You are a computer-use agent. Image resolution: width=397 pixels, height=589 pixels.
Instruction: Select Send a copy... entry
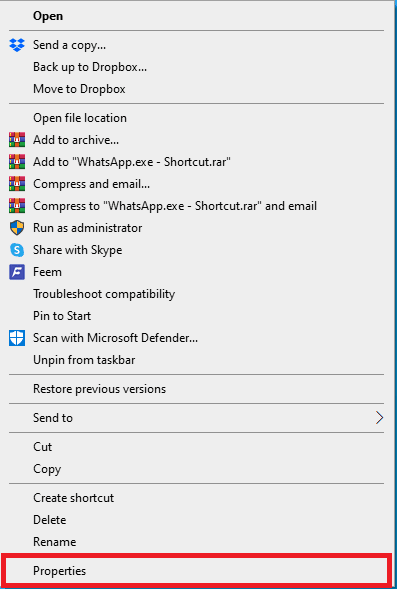click(x=196, y=45)
